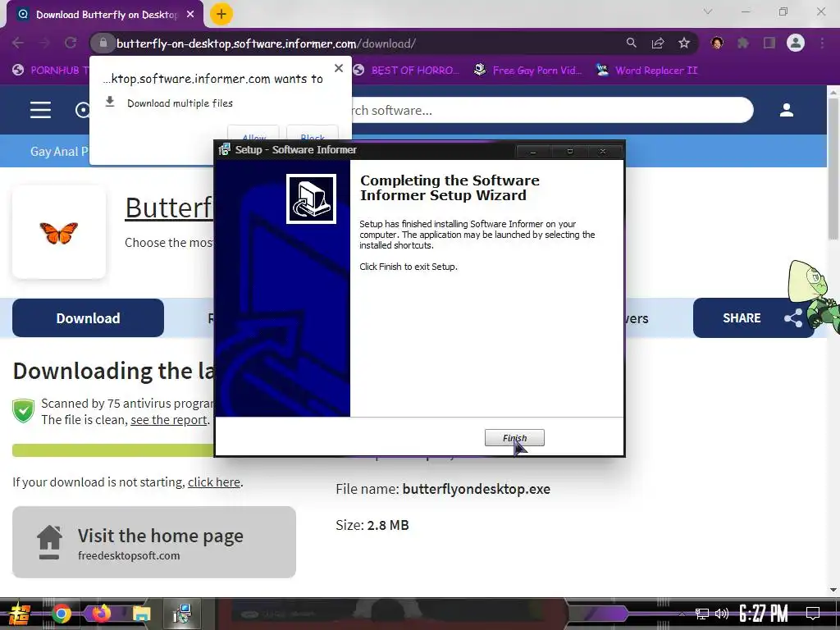Screen dimensions: 840x630
Task: Open the Extensions puzzle icon
Action: (743, 43)
